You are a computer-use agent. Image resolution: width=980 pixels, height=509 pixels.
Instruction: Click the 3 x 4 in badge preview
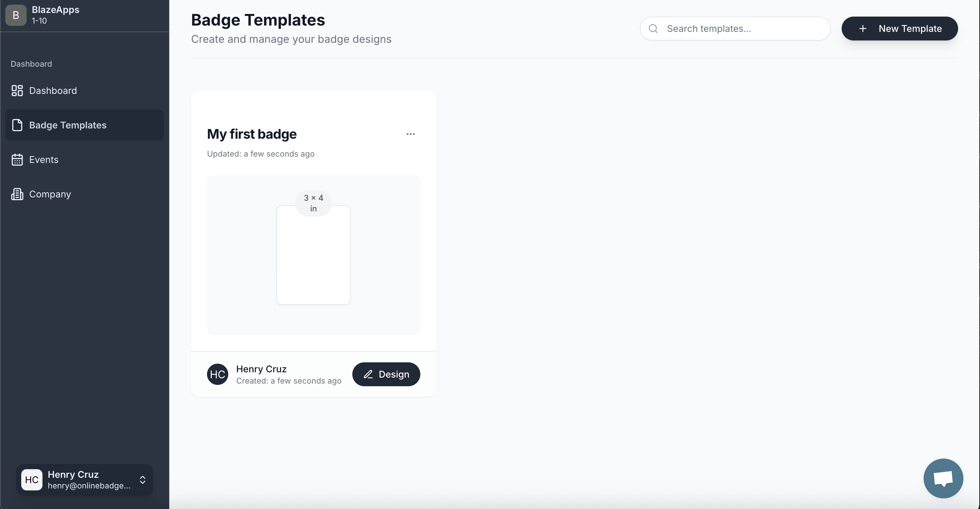click(314, 255)
